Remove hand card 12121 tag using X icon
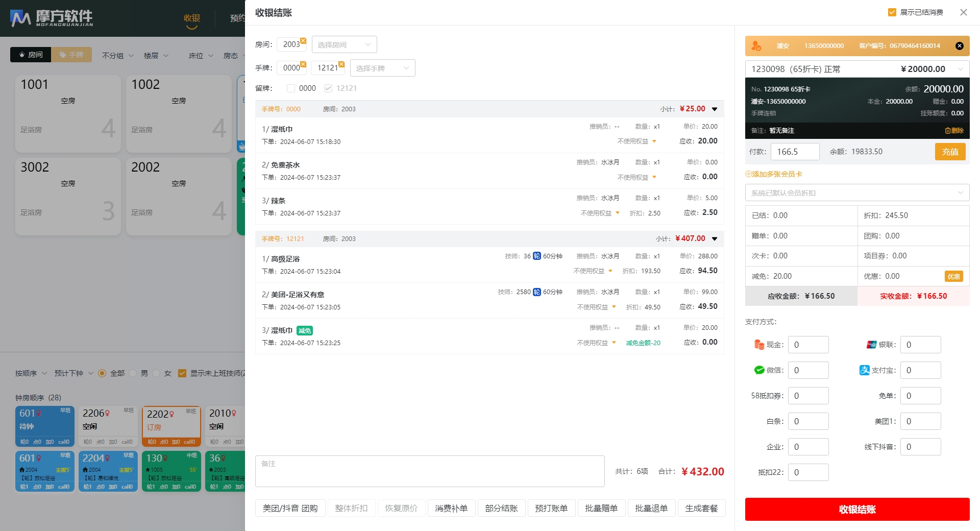 pos(341,64)
